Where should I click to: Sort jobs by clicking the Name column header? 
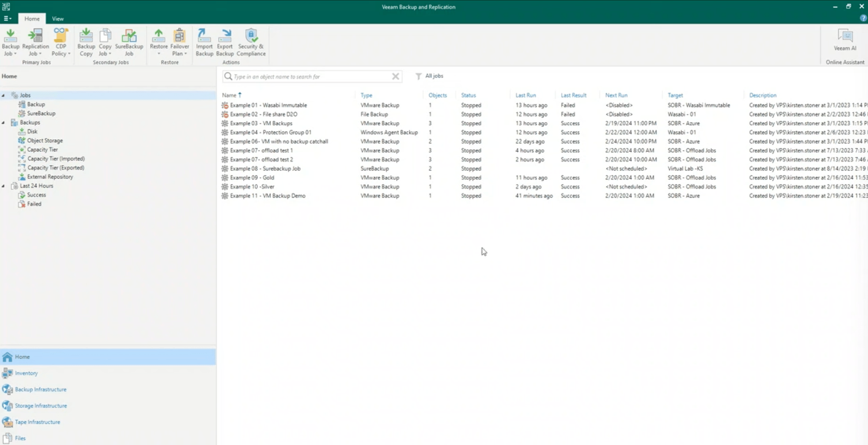[230, 95]
